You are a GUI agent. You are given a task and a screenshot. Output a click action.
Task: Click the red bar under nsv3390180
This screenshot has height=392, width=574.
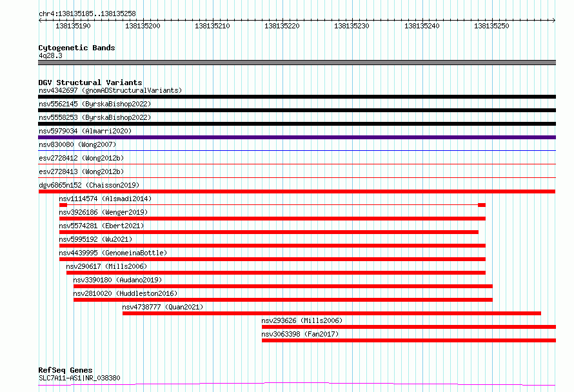283,286
